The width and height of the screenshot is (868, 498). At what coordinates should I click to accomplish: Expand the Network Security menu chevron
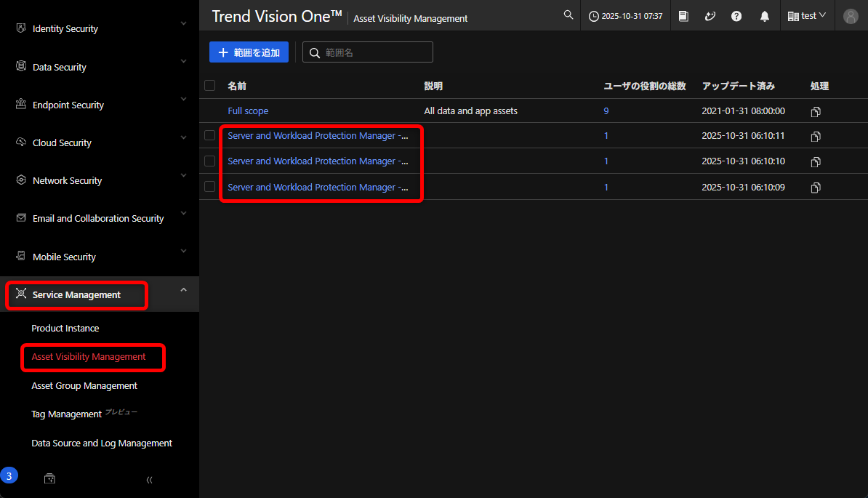[x=183, y=175]
